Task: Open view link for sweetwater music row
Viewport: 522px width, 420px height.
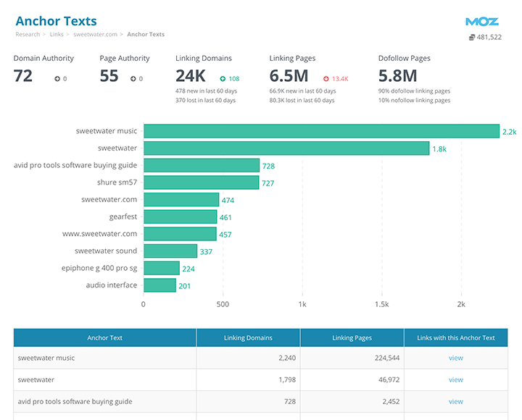Action: 455,358
